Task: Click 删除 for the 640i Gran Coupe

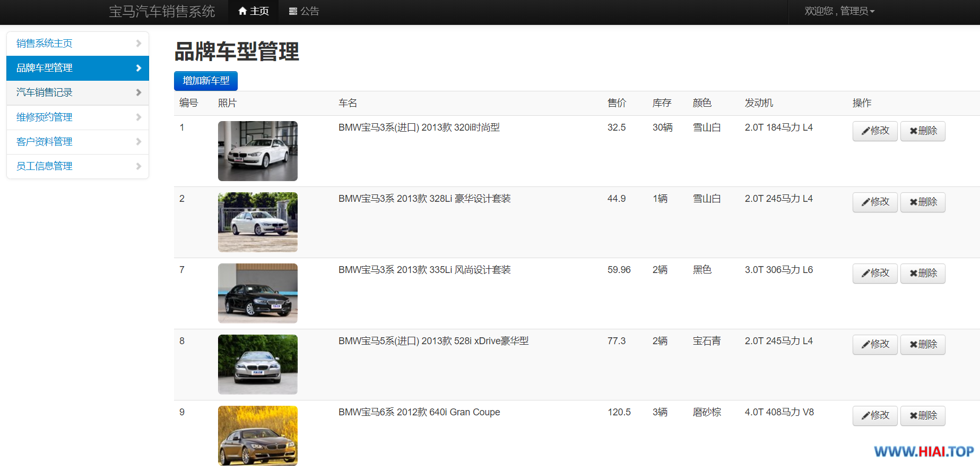Action: click(x=923, y=415)
